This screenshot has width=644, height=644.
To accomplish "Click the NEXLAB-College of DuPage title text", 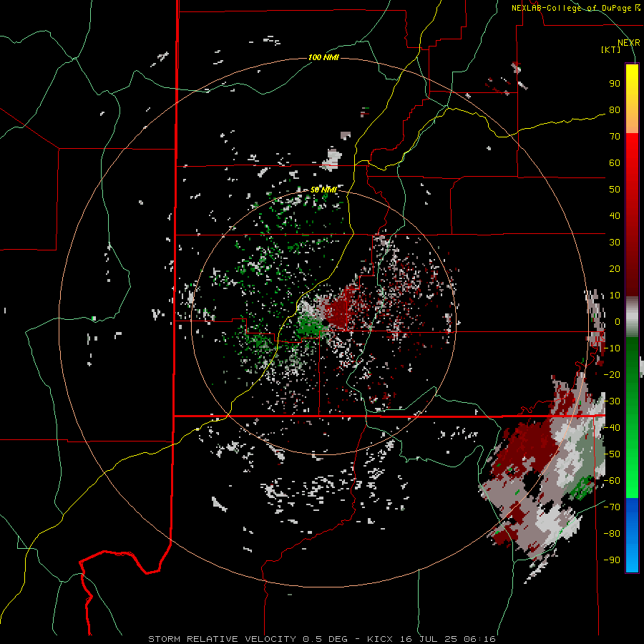I will tap(571, 8).
